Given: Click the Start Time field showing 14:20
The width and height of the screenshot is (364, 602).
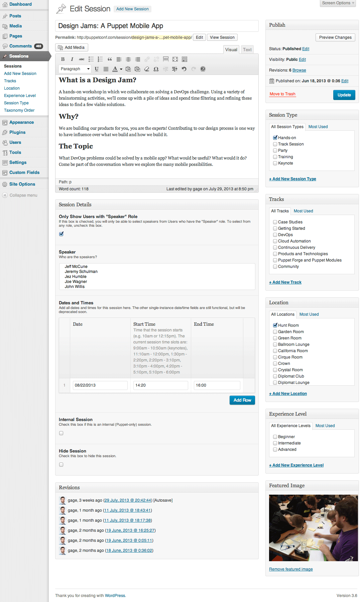Looking at the screenshot, I should 160,385.
